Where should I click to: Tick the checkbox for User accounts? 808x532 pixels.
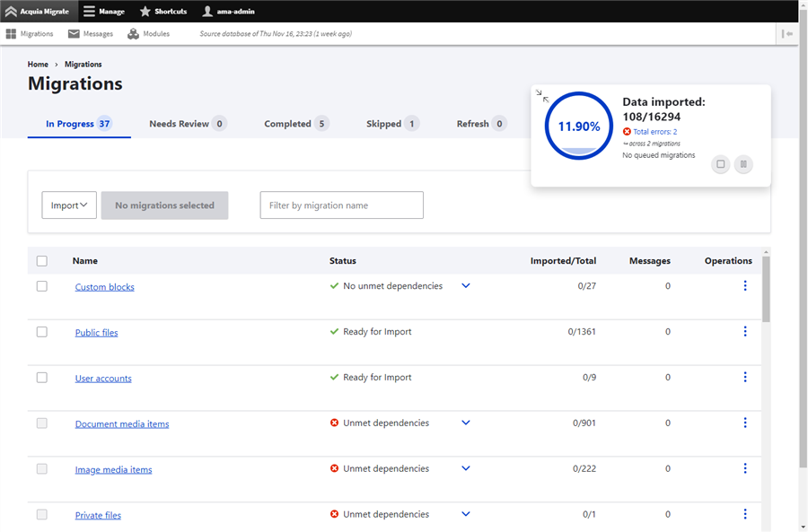(41, 377)
